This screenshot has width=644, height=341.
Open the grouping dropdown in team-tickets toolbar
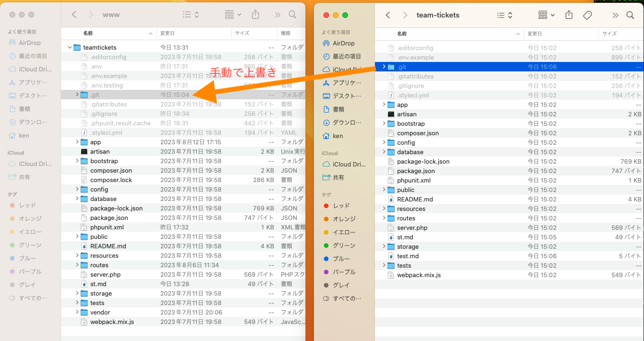(x=547, y=15)
